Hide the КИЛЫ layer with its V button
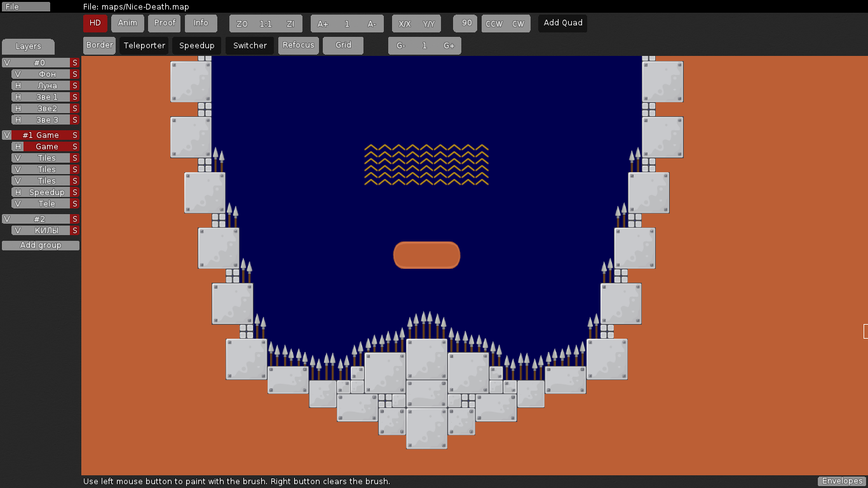Viewport: 868px width, 488px height. pyautogui.click(x=18, y=231)
